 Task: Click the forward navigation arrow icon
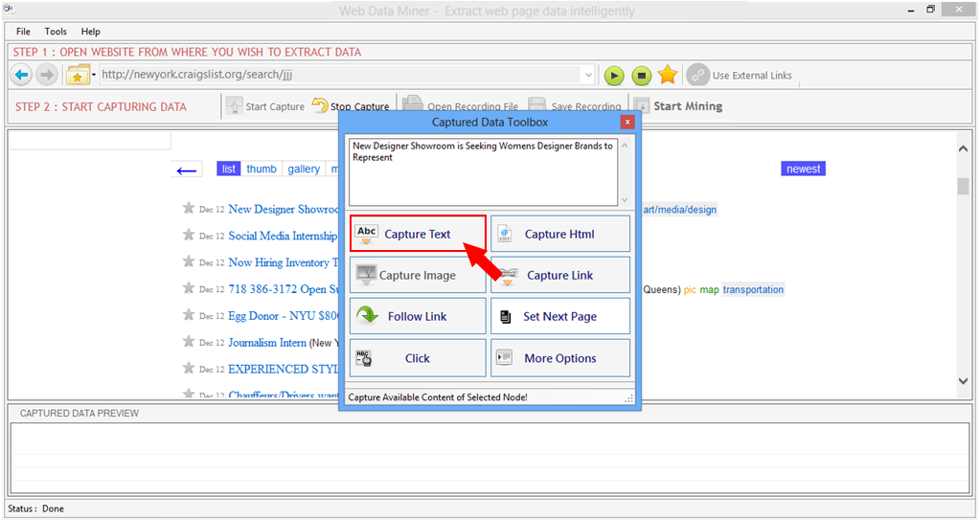point(47,75)
